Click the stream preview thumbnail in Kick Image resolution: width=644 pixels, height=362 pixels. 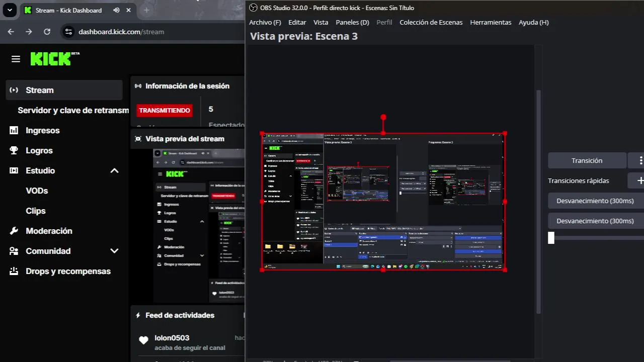[x=199, y=225]
